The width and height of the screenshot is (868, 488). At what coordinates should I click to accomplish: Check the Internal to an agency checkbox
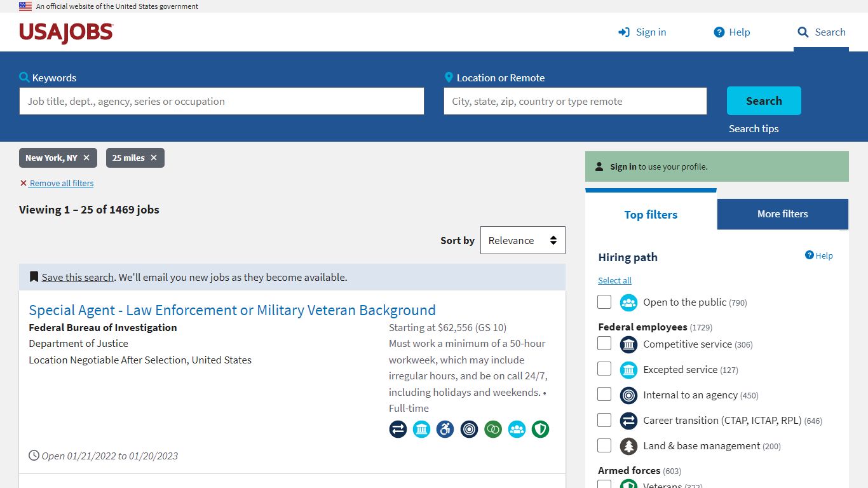pyautogui.click(x=604, y=395)
